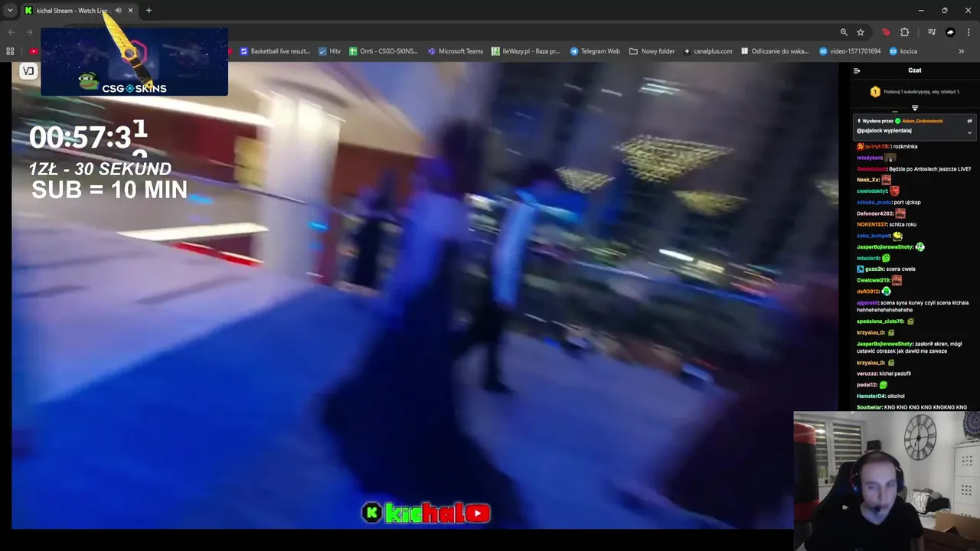Open zaba_kumpel's chat username
Image resolution: width=980 pixels, height=551 pixels.
click(874, 236)
